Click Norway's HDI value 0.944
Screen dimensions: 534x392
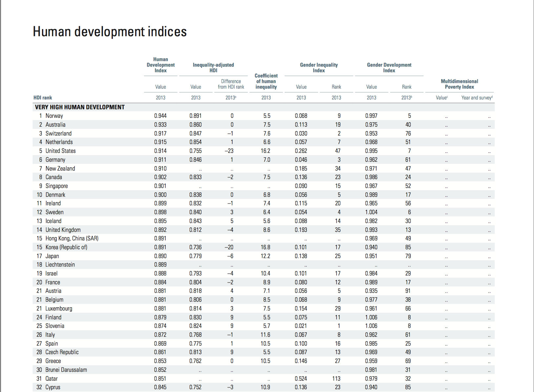160,116
